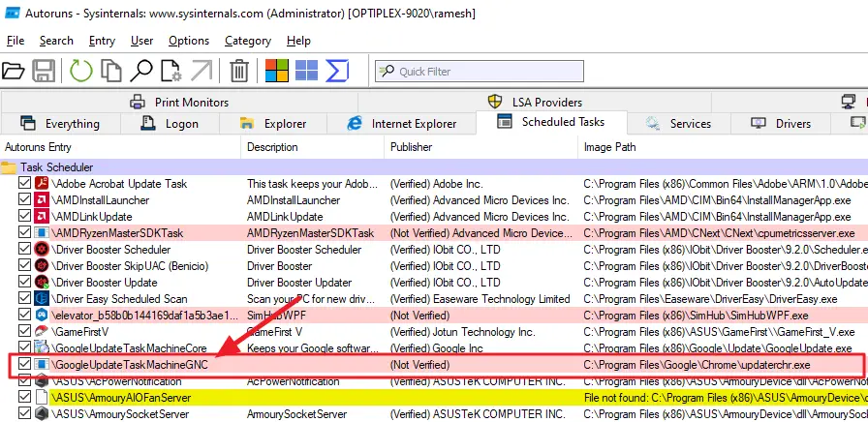868x422 pixels.
Task: Click the Task Scheduler folder icon
Action: 9,167
